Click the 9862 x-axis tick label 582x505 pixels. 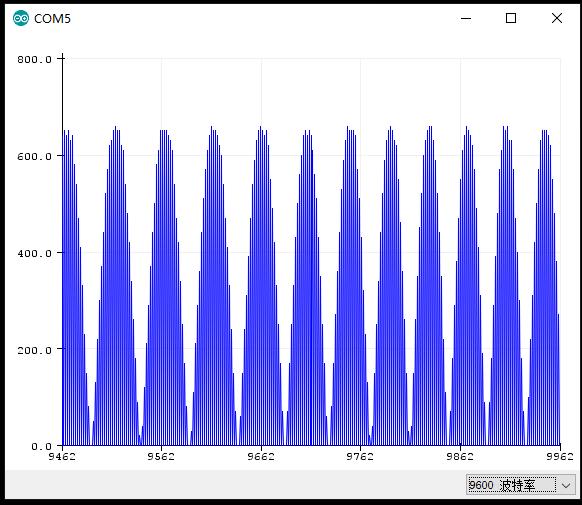[460, 456]
